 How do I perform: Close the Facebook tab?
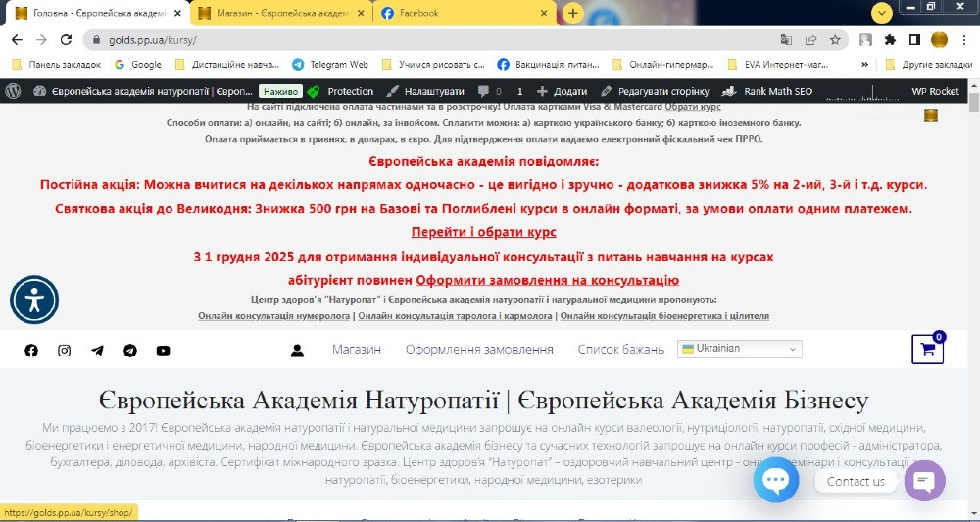pos(544,13)
